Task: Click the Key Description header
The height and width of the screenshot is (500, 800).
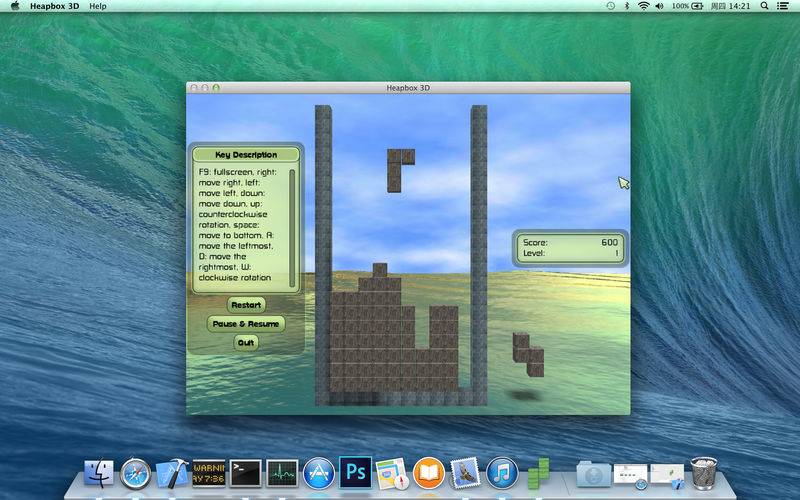Action: (x=246, y=155)
